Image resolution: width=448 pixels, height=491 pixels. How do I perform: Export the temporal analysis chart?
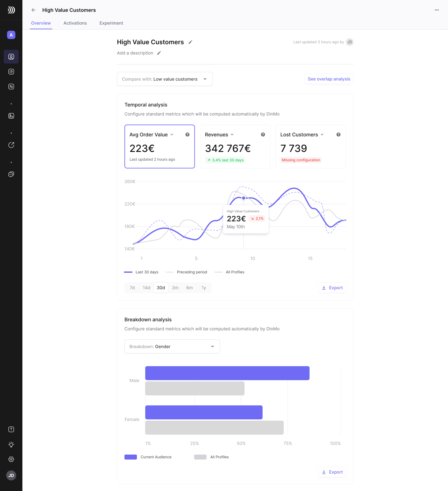click(x=332, y=288)
